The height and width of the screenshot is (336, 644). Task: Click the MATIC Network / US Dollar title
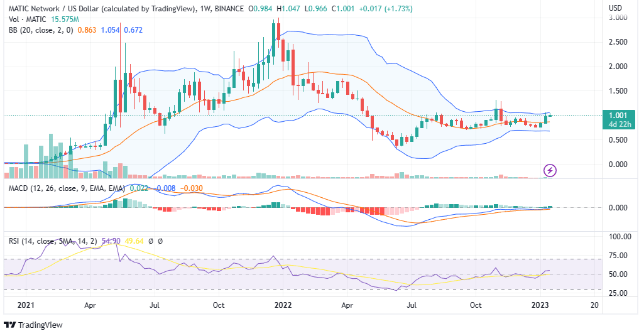tap(102, 9)
